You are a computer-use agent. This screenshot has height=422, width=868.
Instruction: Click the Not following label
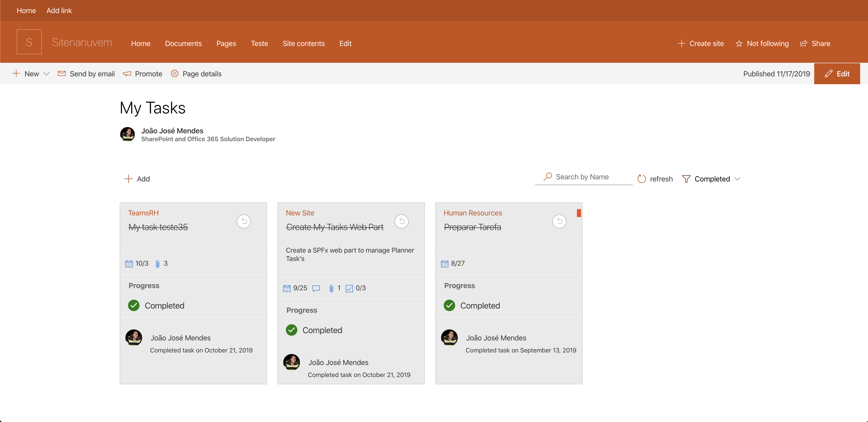point(768,43)
